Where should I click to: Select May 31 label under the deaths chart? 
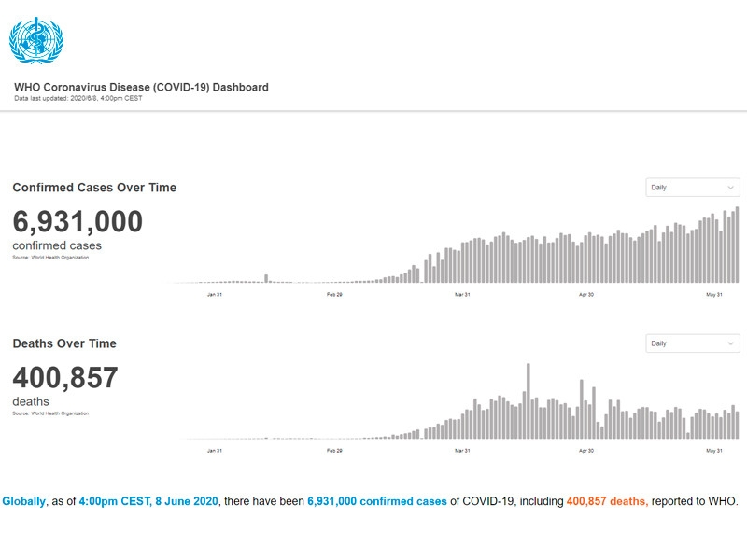coord(714,451)
